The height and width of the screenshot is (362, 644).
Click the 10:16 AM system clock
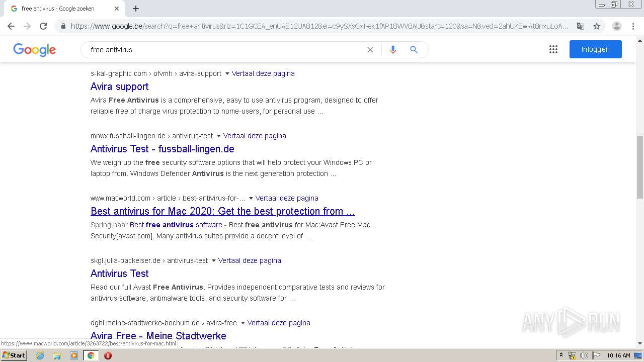tap(618, 355)
